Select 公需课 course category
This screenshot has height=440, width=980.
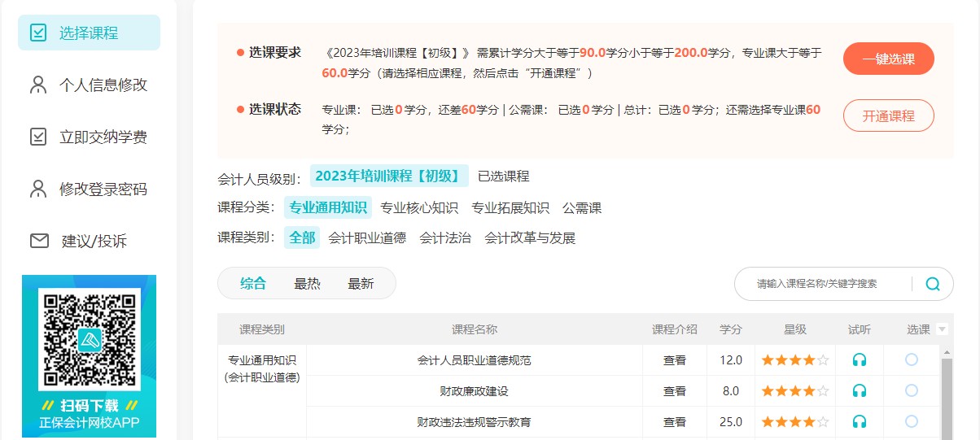pyautogui.click(x=582, y=207)
